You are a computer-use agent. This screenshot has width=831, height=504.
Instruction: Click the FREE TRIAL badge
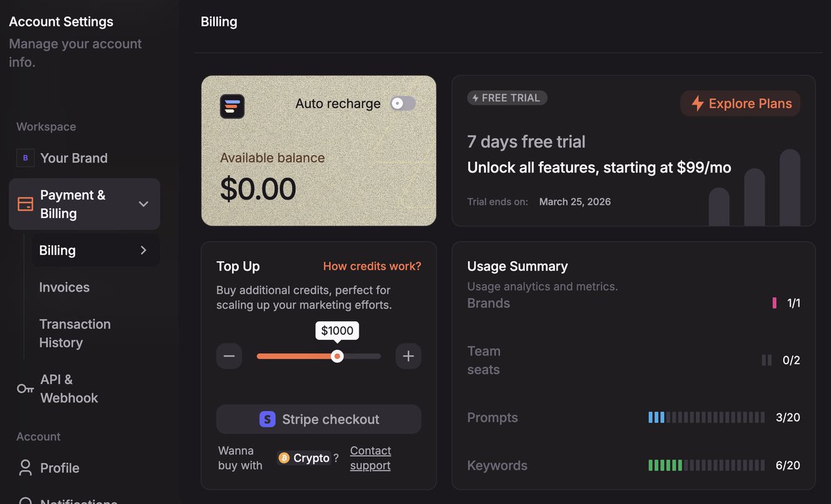point(508,98)
